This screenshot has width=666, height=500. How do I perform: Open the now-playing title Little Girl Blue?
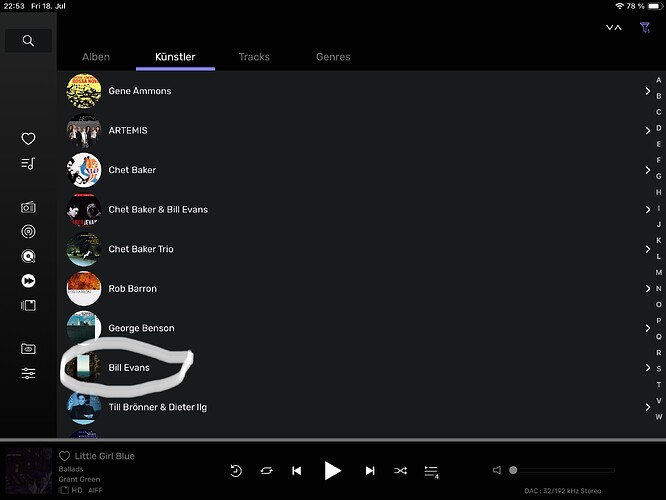coord(104,456)
